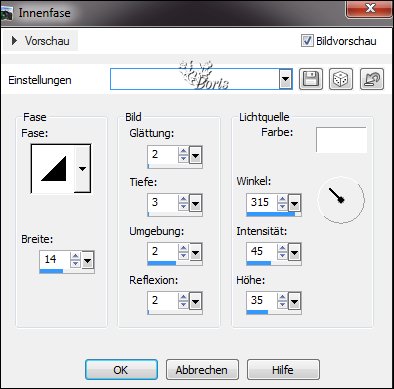Click OK to apply the bevel
The height and width of the screenshot is (389, 394).
tap(121, 370)
